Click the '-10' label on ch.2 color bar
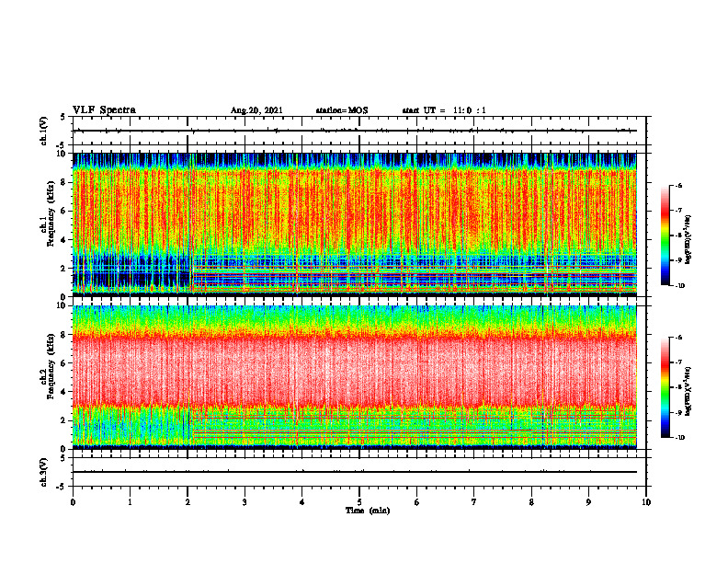The image size is (728, 563). click(680, 437)
